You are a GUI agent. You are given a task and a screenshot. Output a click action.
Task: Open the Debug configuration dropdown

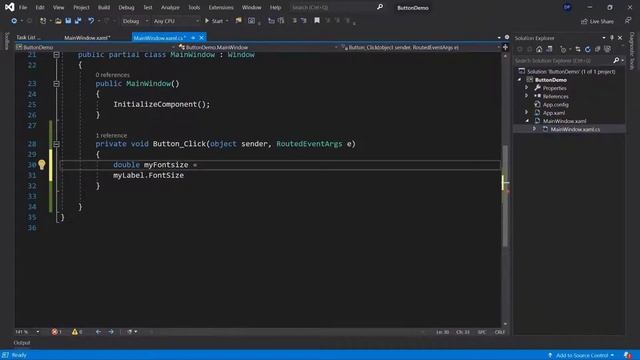[135, 21]
